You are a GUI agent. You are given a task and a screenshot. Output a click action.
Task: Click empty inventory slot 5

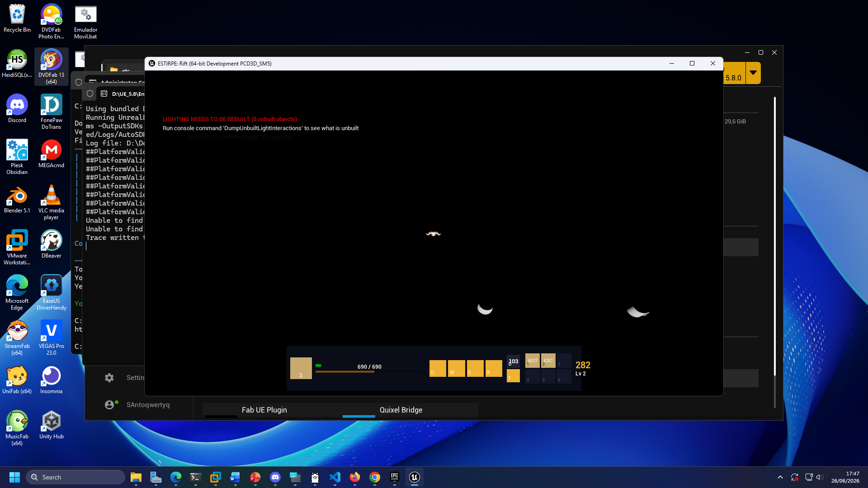[x=548, y=376]
